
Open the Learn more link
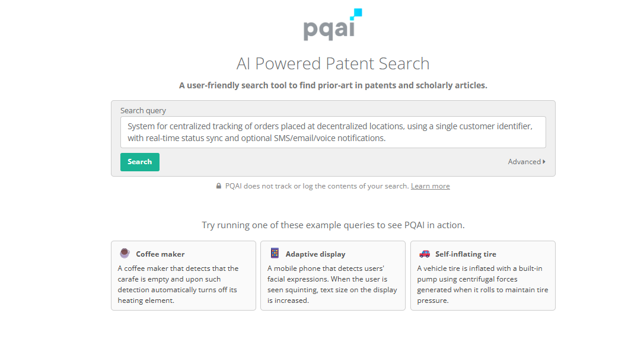click(x=430, y=186)
